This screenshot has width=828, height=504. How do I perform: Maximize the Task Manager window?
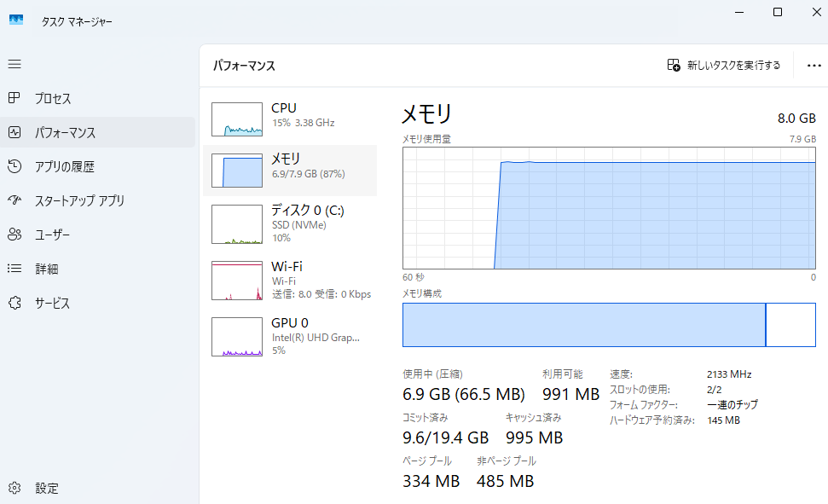[778, 12]
